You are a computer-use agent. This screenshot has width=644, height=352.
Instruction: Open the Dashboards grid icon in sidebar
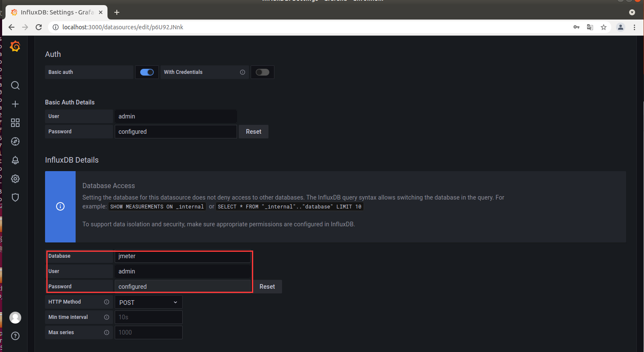pyautogui.click(x=15, y=123)
